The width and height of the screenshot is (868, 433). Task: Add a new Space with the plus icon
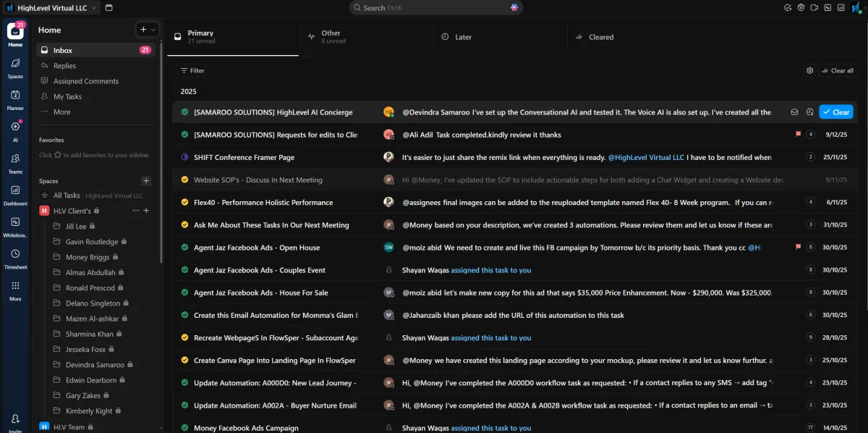tap(146, 181)
